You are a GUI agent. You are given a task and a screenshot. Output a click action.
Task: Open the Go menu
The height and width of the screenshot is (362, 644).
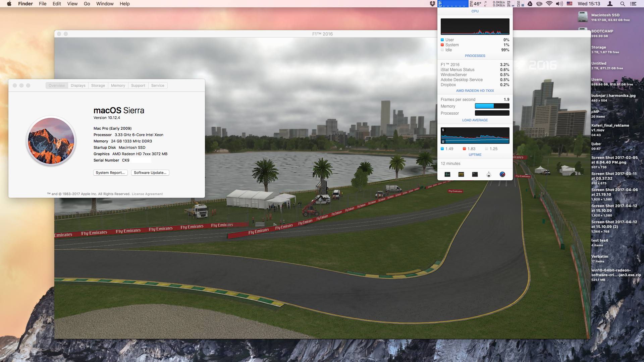(x=87, y=4)
